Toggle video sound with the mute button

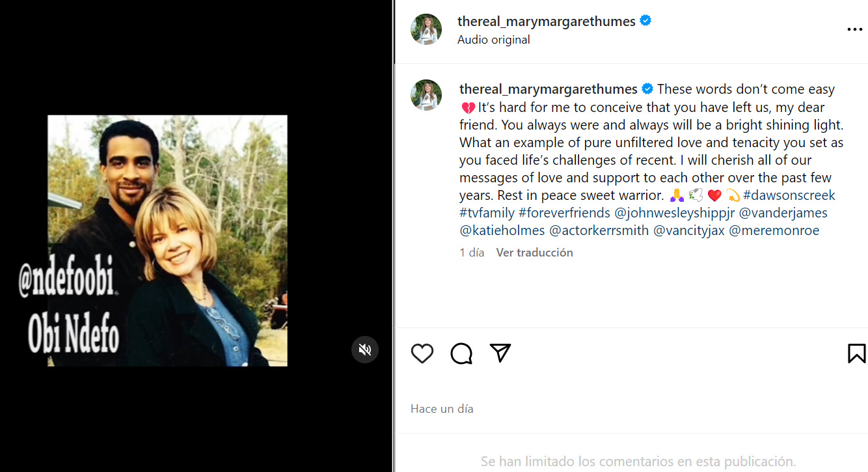tap(365, 350)
